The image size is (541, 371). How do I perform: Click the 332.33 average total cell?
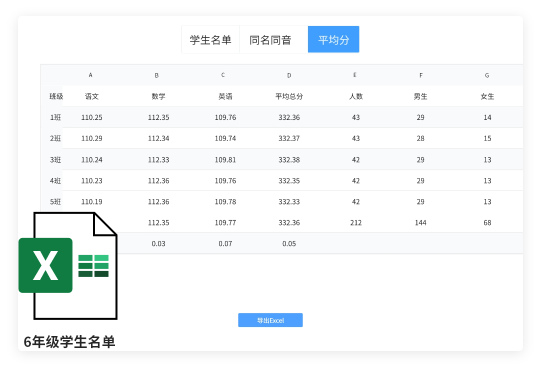pyautogui.click(x=289, y=202)
